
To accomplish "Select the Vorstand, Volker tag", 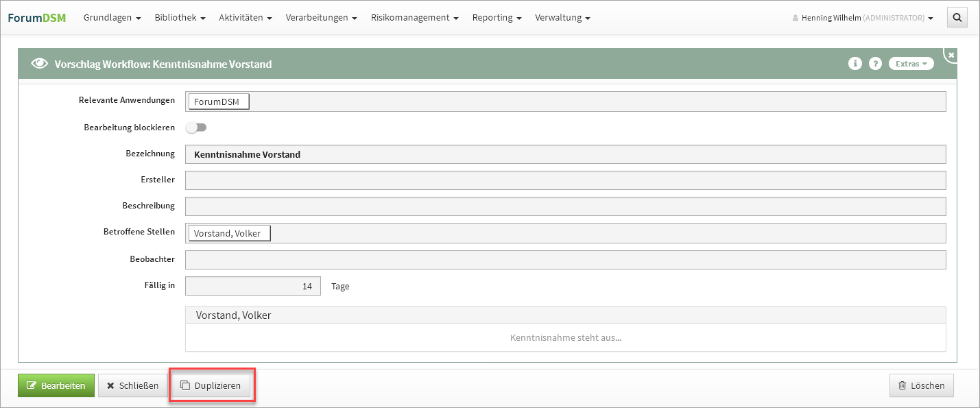I will pyautogui.click(x=229, y=233).
